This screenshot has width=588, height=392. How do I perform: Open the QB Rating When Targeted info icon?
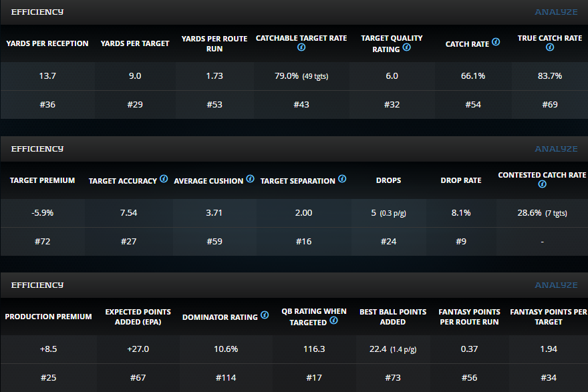(x=333, y=321)
